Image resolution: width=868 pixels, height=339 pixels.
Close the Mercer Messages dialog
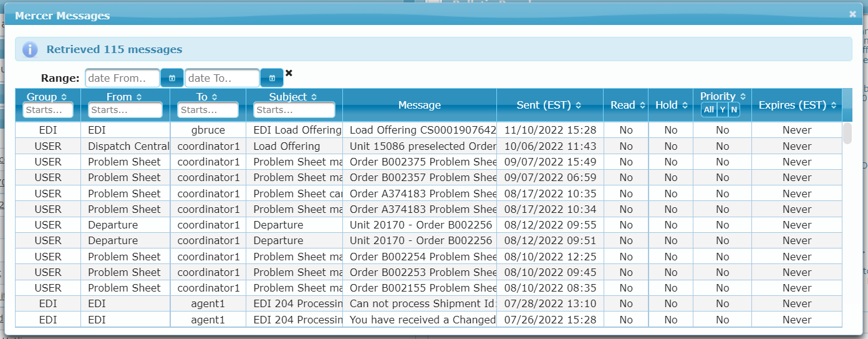852,14
